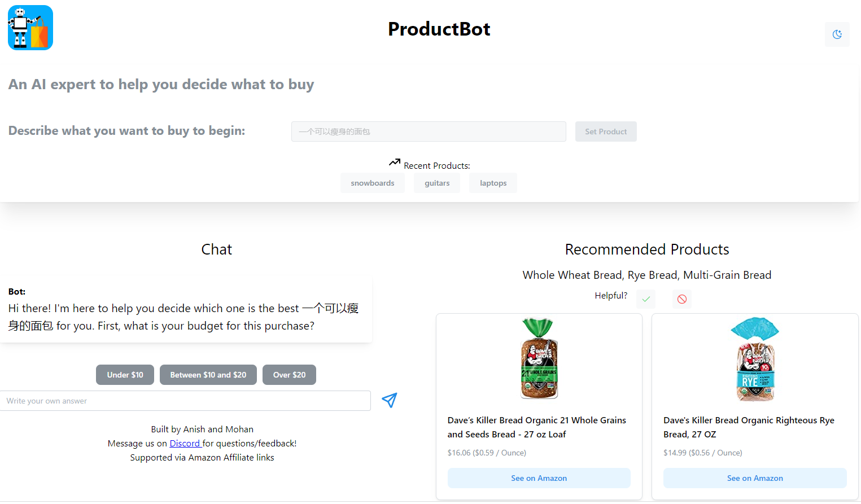Viewport: 861px width, 504px height.
Task: Mark the recommendations helpful with the green checkmark
Action: point(645,299)
